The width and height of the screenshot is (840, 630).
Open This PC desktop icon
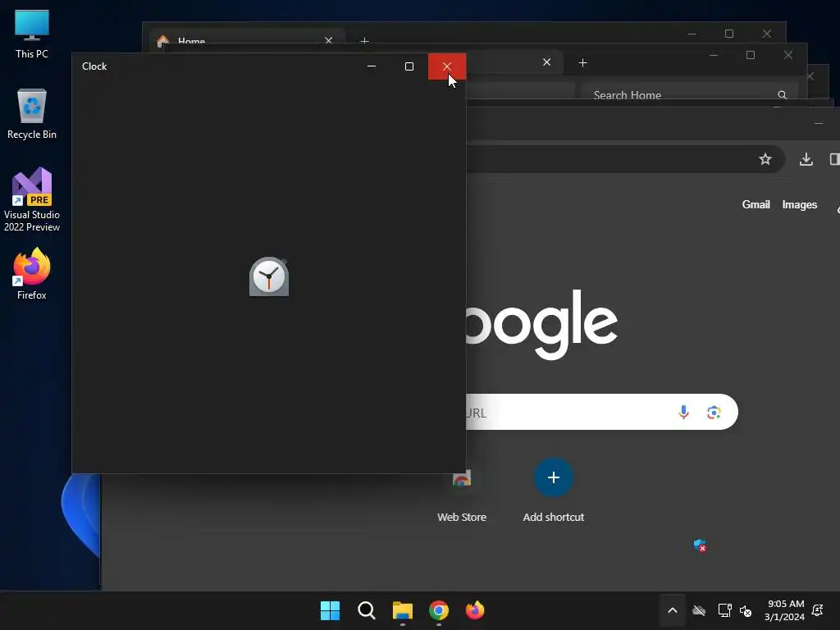32,34
